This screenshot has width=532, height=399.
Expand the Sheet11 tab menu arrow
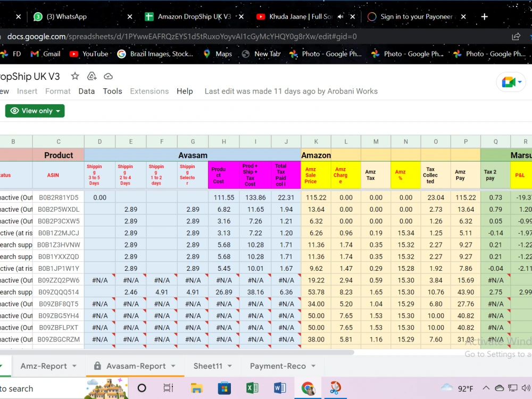point(230,366)
